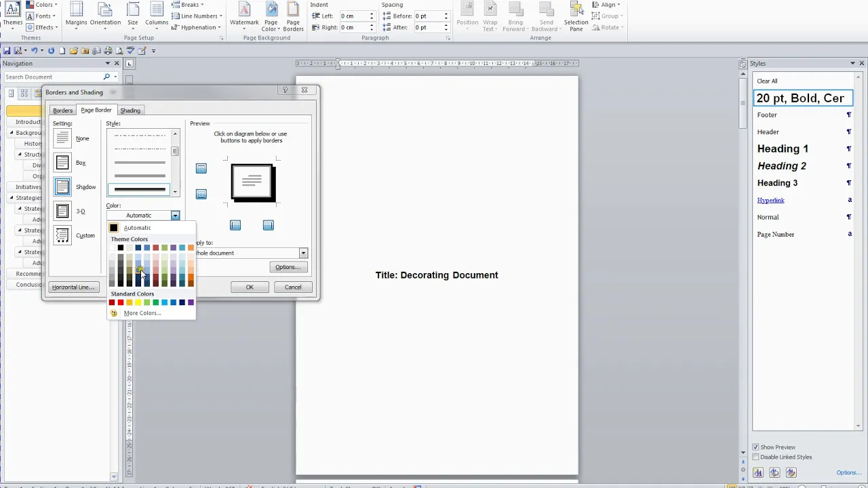
Task: Enable Disable Linked Styles checkbox
Action: 755,457
